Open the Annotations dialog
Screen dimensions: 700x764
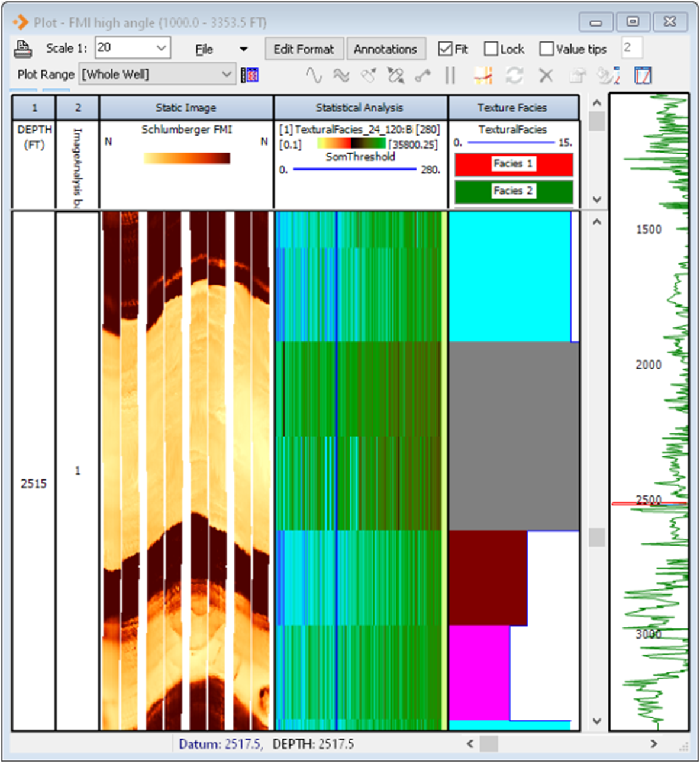pyautogui.click(x=386, y=49)
